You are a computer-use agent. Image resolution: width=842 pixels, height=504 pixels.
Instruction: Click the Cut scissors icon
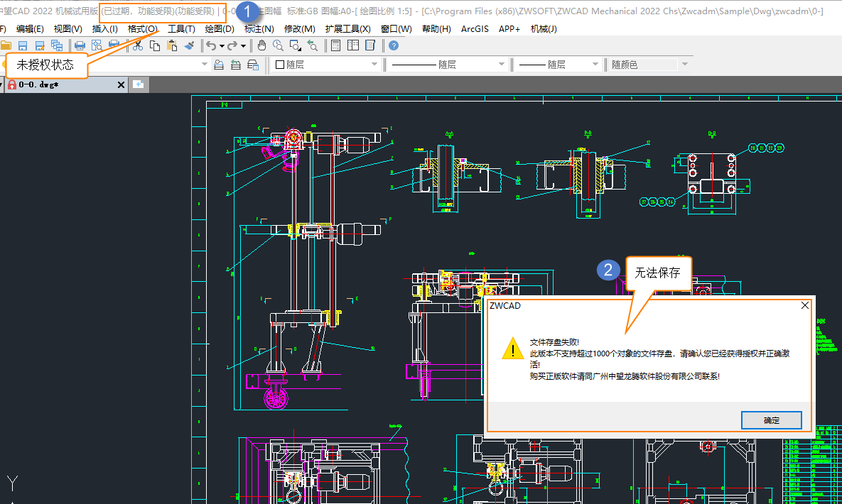coord(138,45)
